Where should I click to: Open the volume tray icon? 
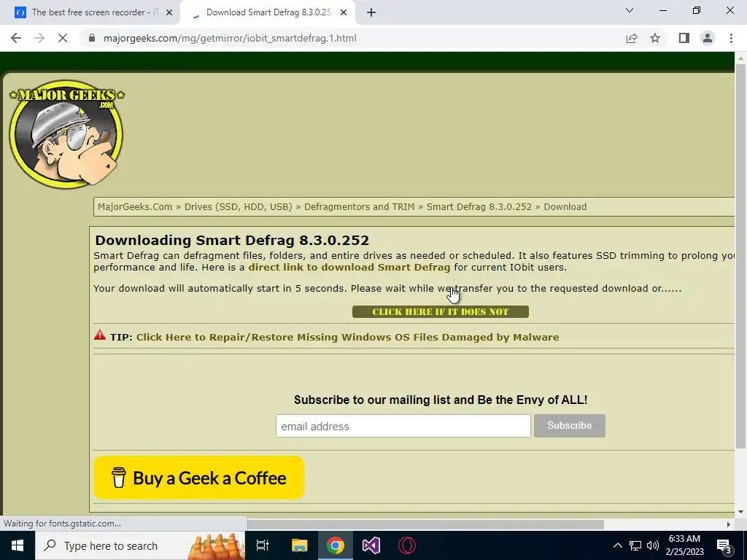653,545
